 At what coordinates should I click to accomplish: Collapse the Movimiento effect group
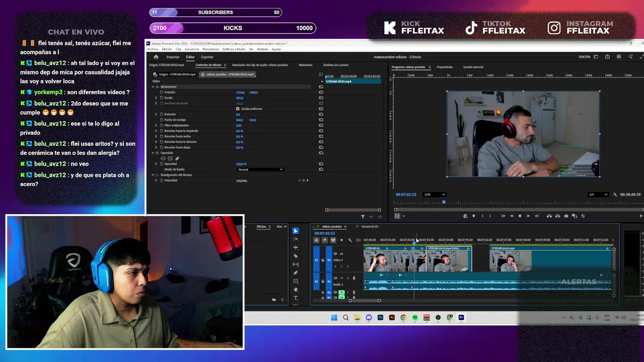153,87
